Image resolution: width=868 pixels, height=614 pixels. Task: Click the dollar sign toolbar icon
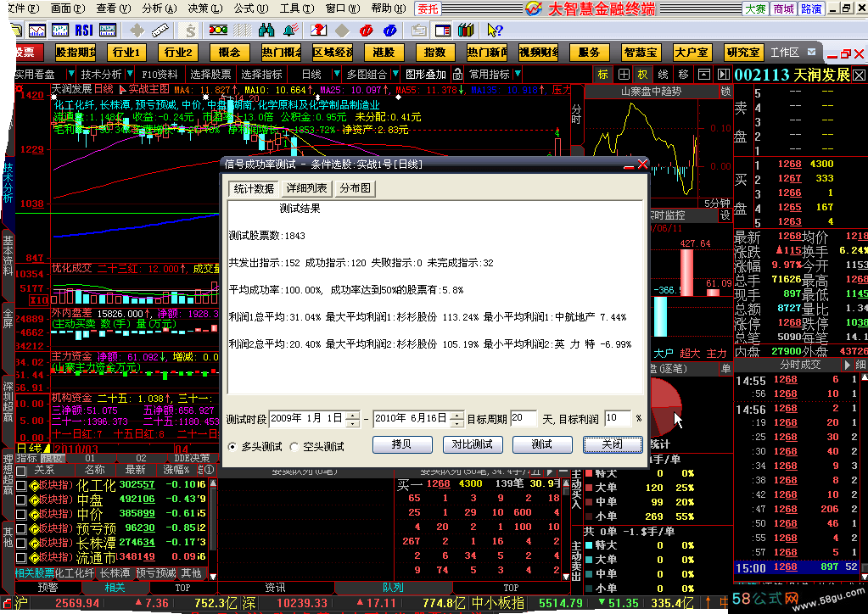190,31
